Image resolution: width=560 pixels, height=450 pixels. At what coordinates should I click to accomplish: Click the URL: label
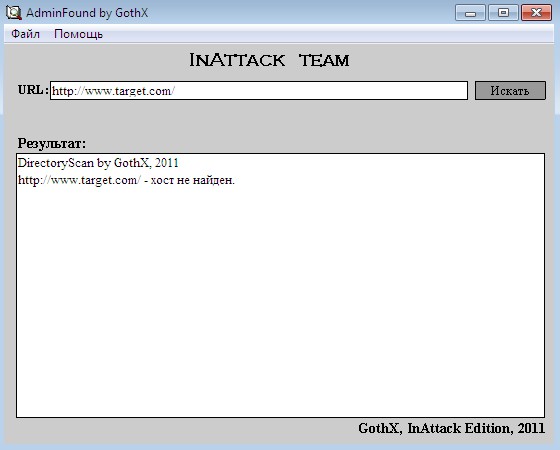[x=33, y=90]
